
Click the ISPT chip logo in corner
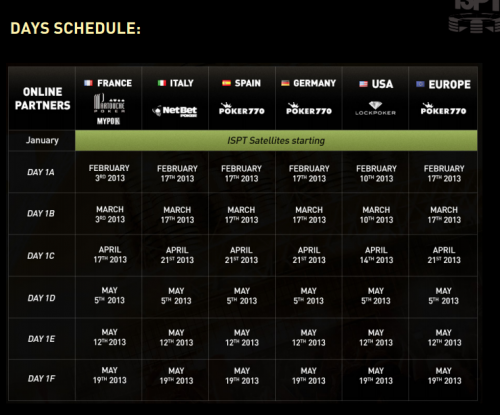click(474, 16)
